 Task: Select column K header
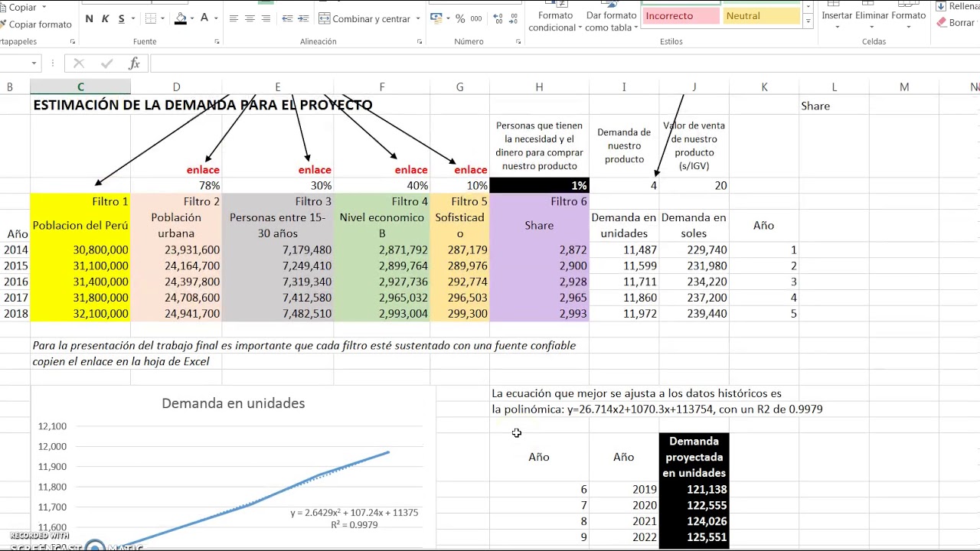point(764,87)
